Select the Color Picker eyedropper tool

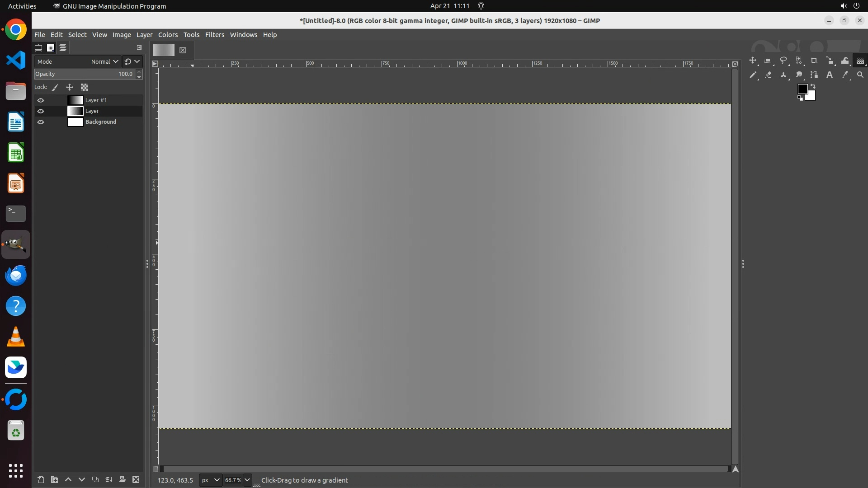[x=844, y=75]
